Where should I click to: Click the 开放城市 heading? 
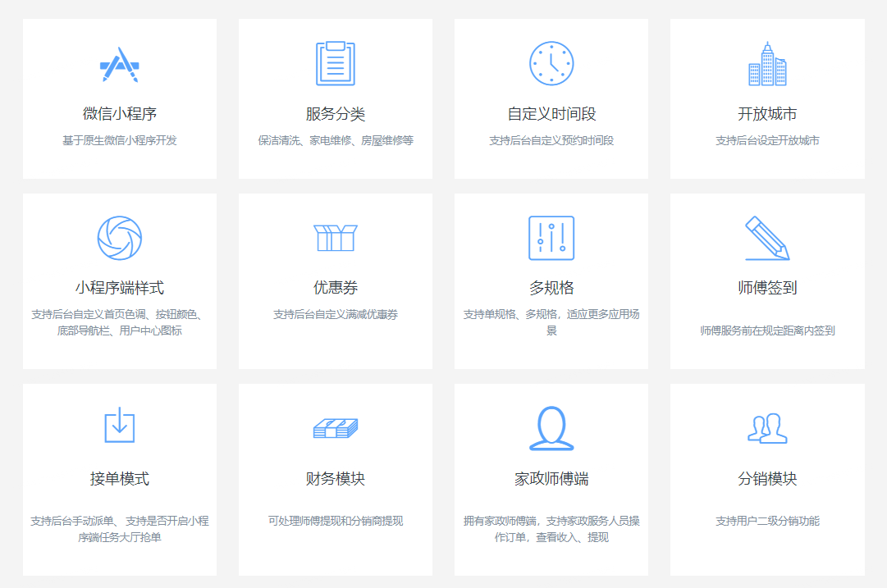(767, 114)
